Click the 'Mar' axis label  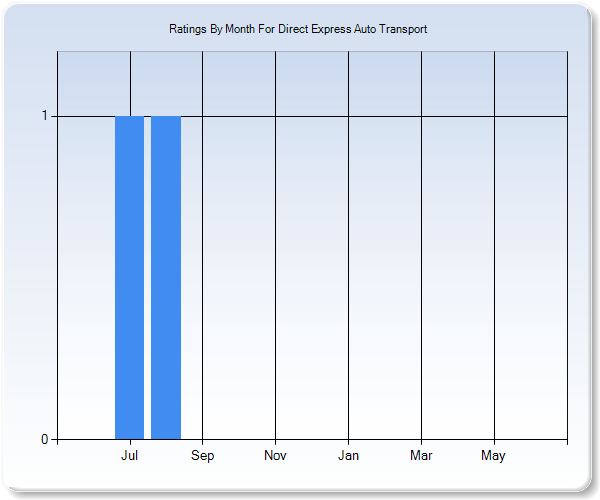click(x=421, y=455)
